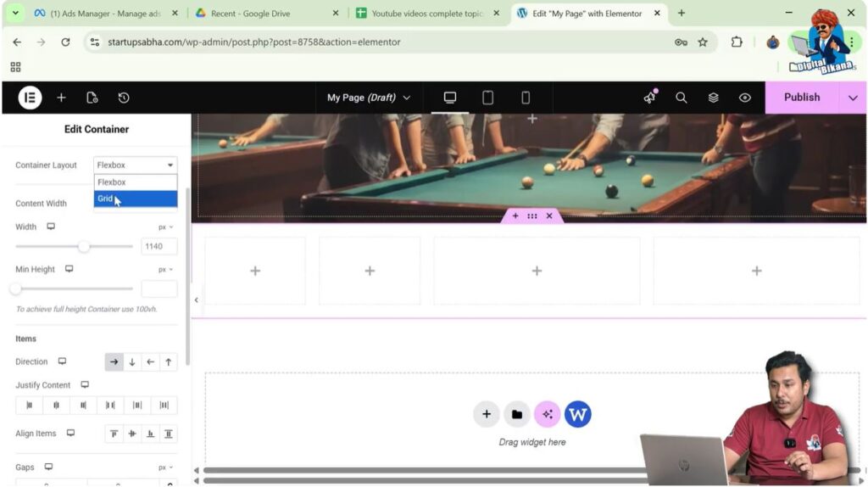Select justify content start
This screenshot has width=868, height=487.
tap(30, 405)
